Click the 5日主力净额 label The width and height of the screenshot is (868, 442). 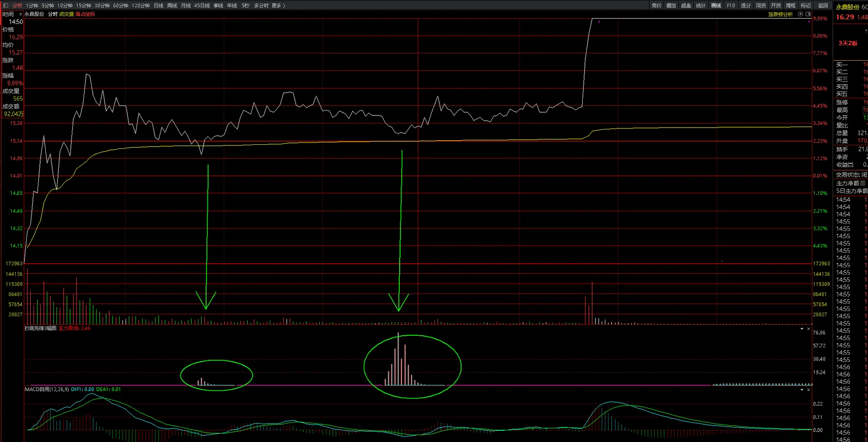[852, 191]
